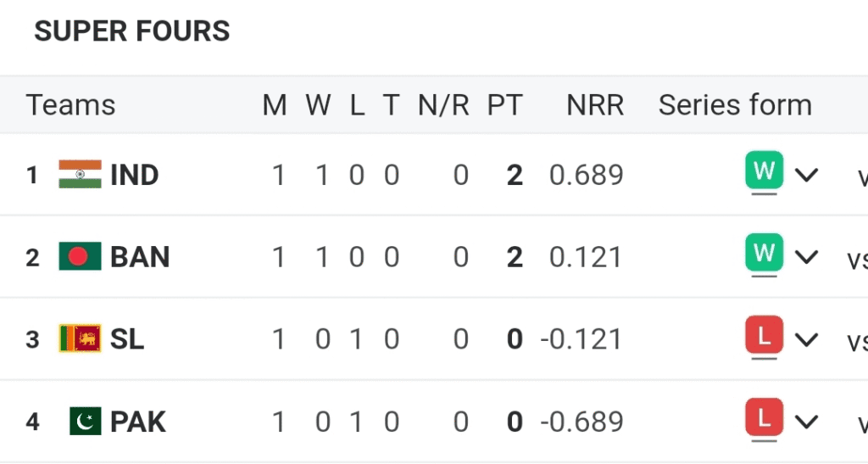Open the PAK team link
The image size is (868, 464).
(x=138, y=422)
